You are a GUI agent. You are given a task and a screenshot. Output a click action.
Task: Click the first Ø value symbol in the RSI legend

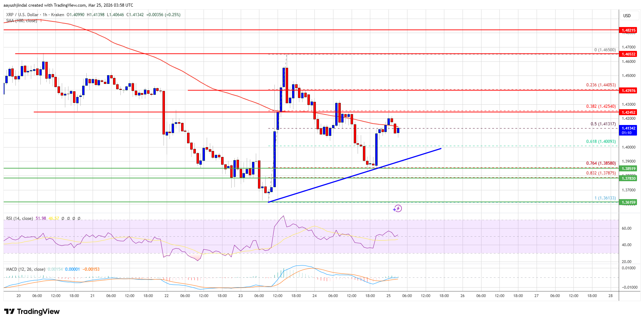tap(63, 218)
